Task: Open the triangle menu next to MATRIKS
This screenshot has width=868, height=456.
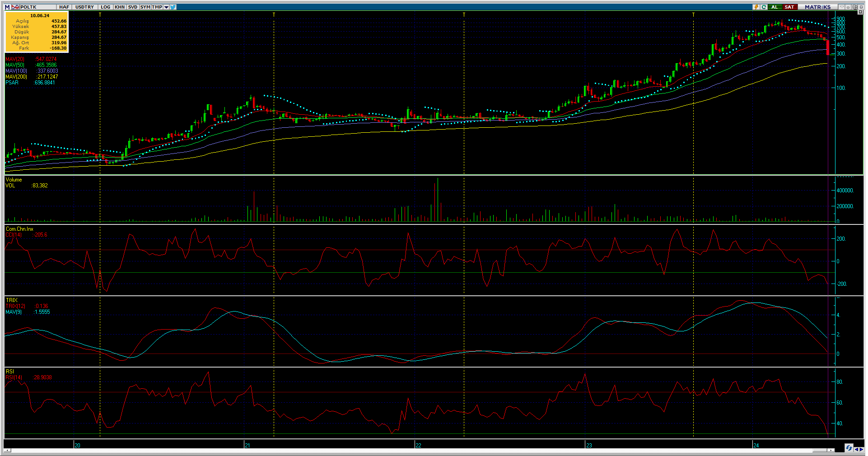Action: [x=842, y=7]
